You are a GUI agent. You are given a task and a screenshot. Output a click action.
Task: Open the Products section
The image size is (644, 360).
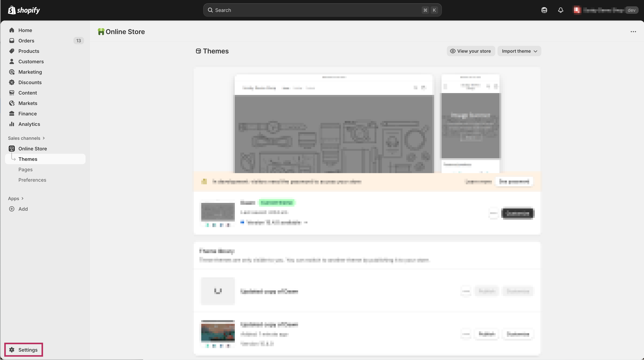tap(29, 51)
